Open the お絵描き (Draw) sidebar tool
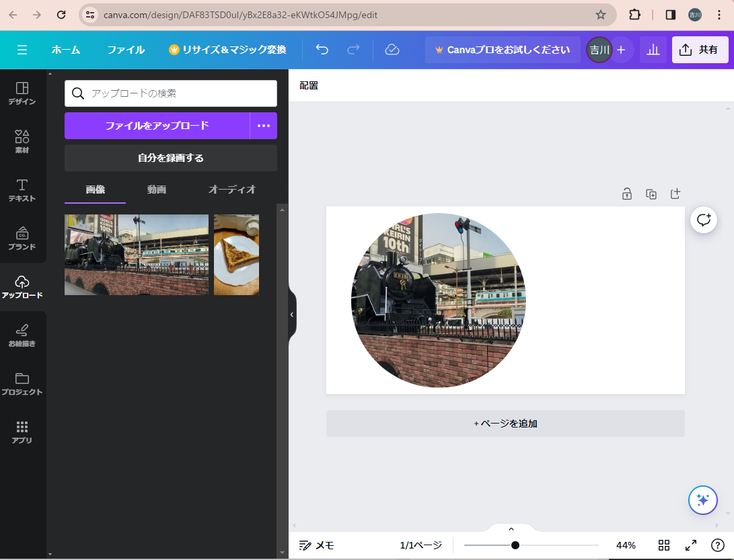Image resolution: width=734 pixels, height=560 pixels. coord(22,335)
